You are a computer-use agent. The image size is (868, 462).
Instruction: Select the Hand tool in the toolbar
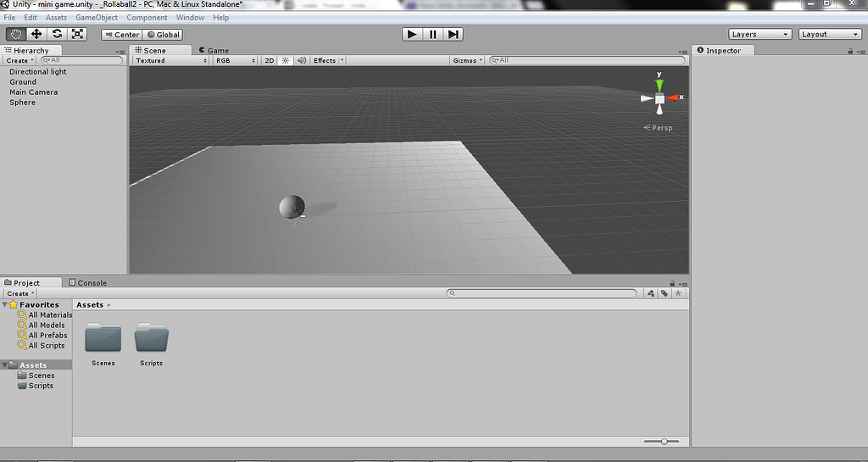[15, 34]
